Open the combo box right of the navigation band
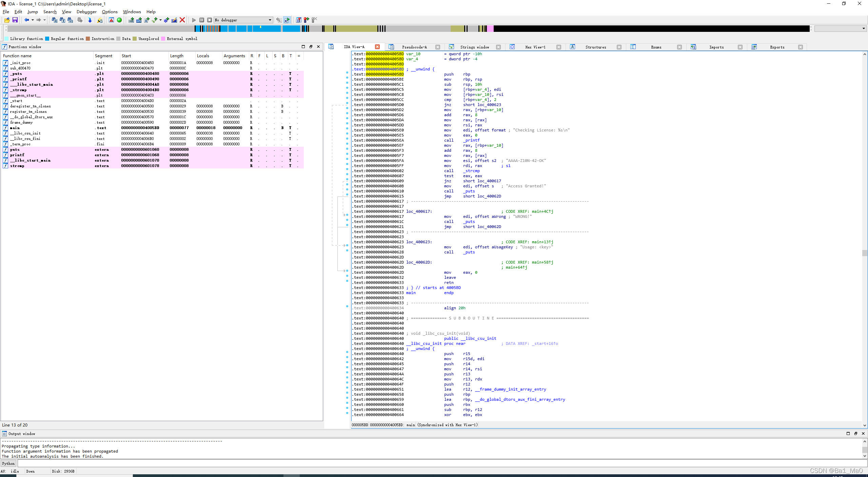Viewport: 868px width, 477px height. click(x=863, y=28)
